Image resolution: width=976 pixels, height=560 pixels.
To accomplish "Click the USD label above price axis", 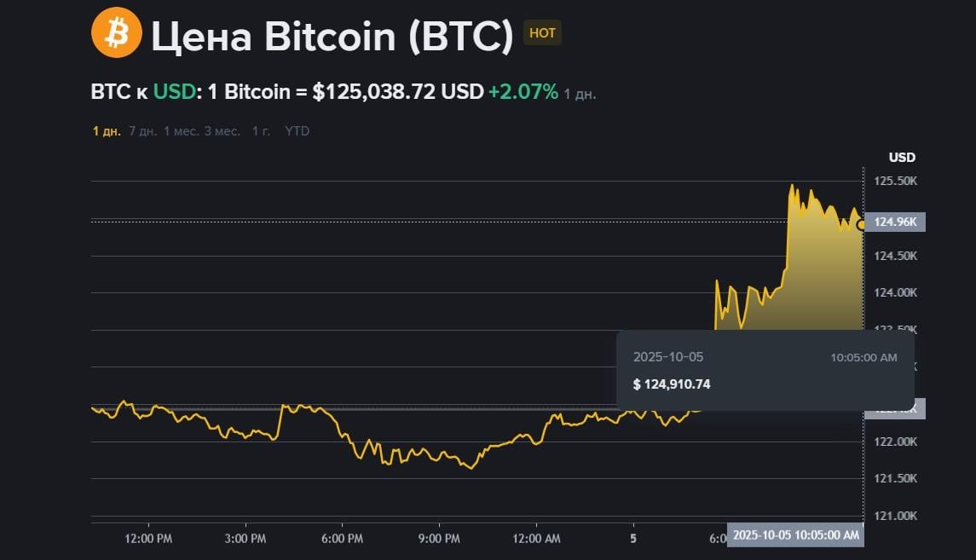I will [902, 157].
